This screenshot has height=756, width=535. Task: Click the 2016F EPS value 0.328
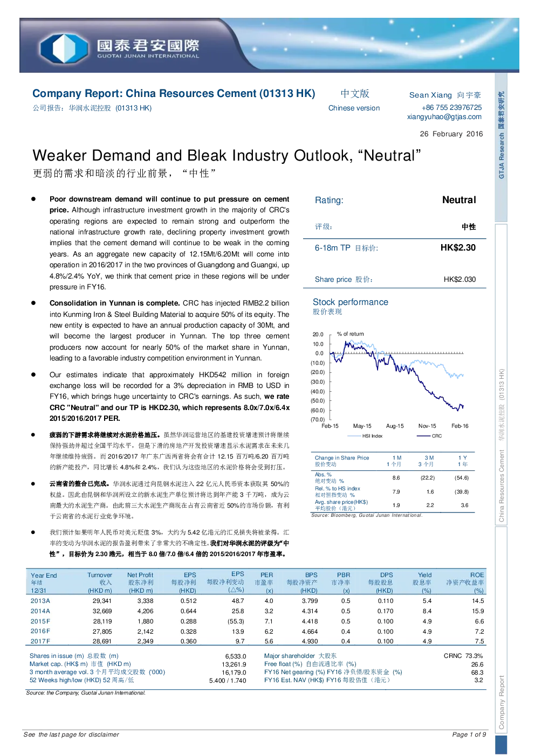(189, 631)
